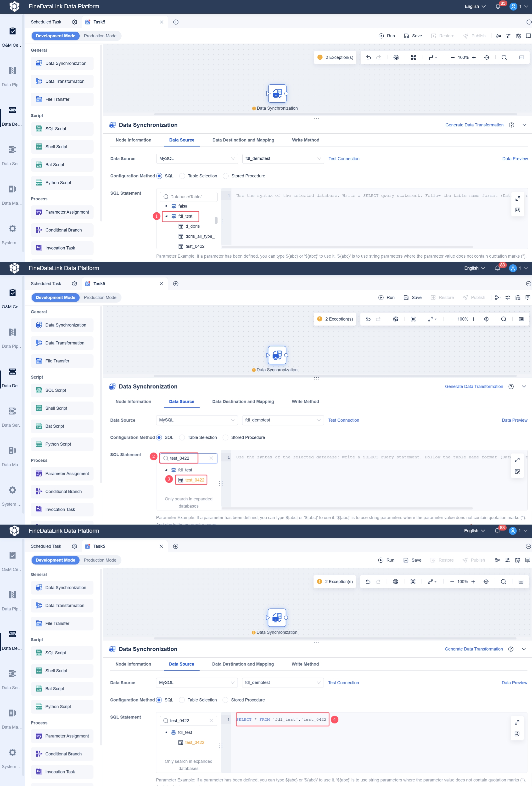532x786 pixels.
Task: Click the zoom-in plus icon
Action: point(474,57)
